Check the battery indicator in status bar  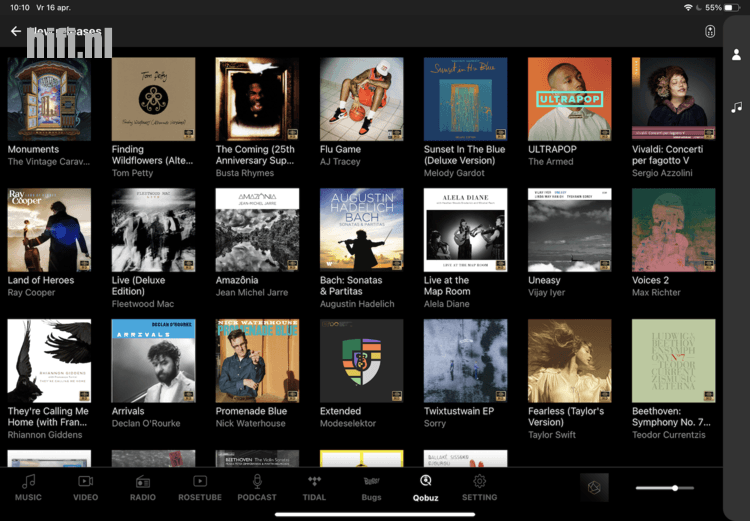click(732, 8)
